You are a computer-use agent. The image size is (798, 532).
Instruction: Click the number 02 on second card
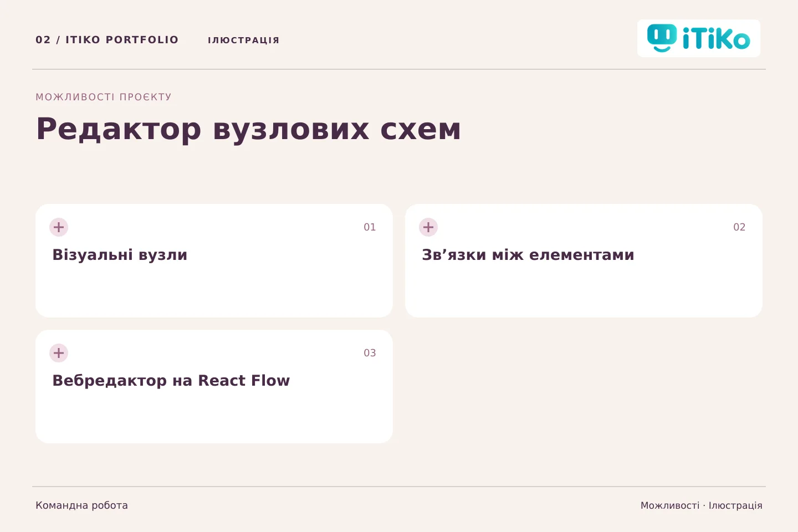pos(739,227)
